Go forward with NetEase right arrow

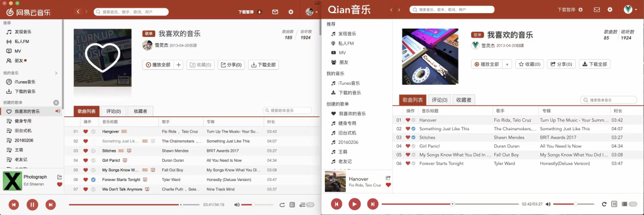point(86,11)
